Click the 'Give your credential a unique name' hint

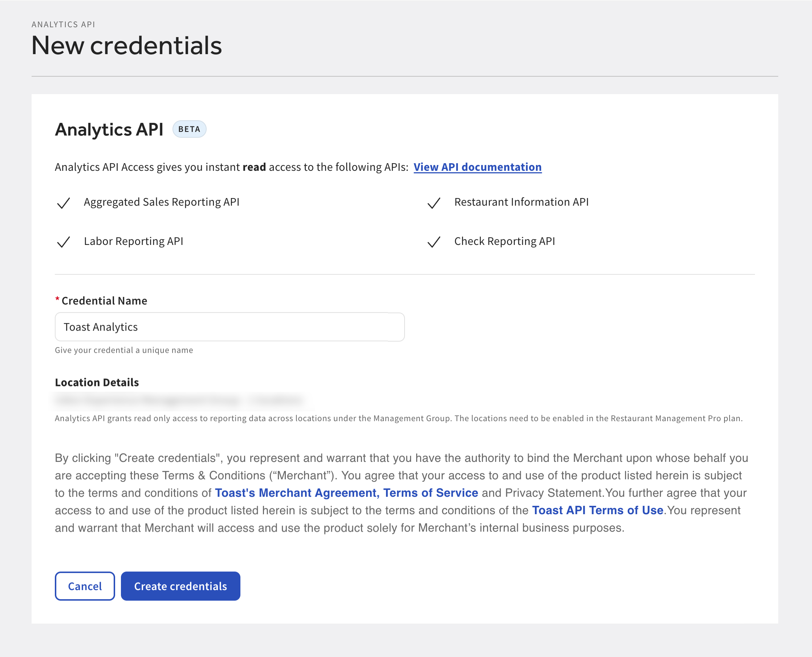[x=124, y=350]
